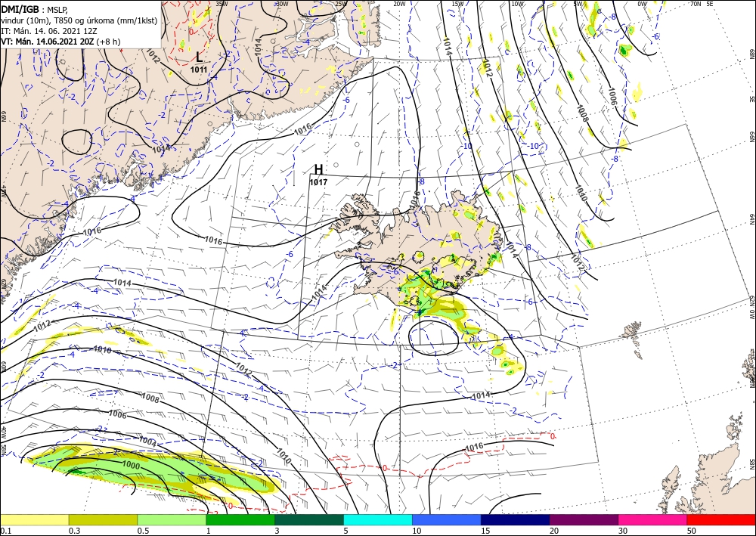Image resolution: width=756 pixels, height=536 pixels.
Task: Click the '35W' longitude label
Action: (222, 3)
